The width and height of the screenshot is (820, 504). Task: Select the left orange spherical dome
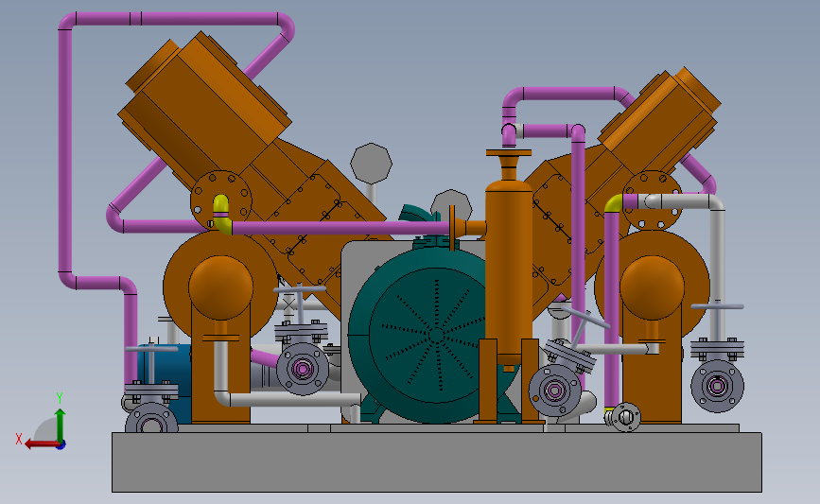(x=220, y=287)
